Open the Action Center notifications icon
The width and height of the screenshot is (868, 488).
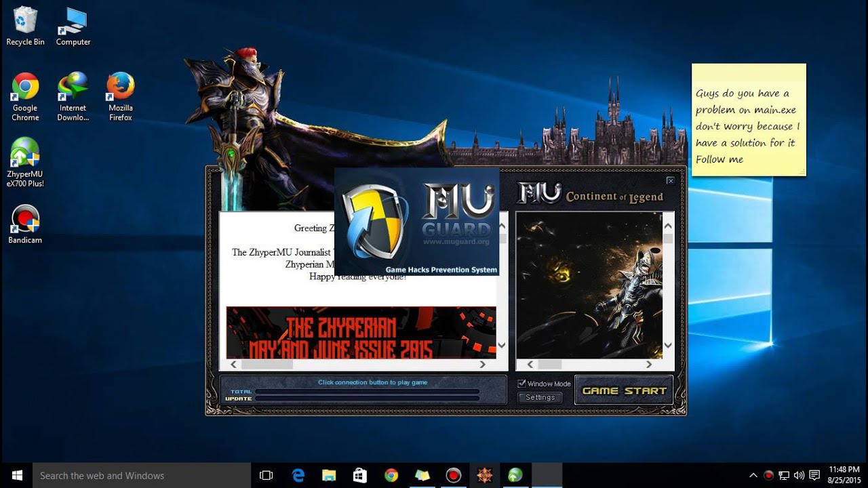pyautogui.click(x=814, y=475)
